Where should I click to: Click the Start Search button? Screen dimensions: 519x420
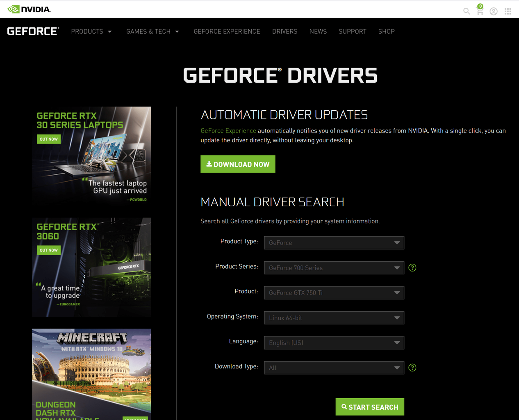pos(370,407)
